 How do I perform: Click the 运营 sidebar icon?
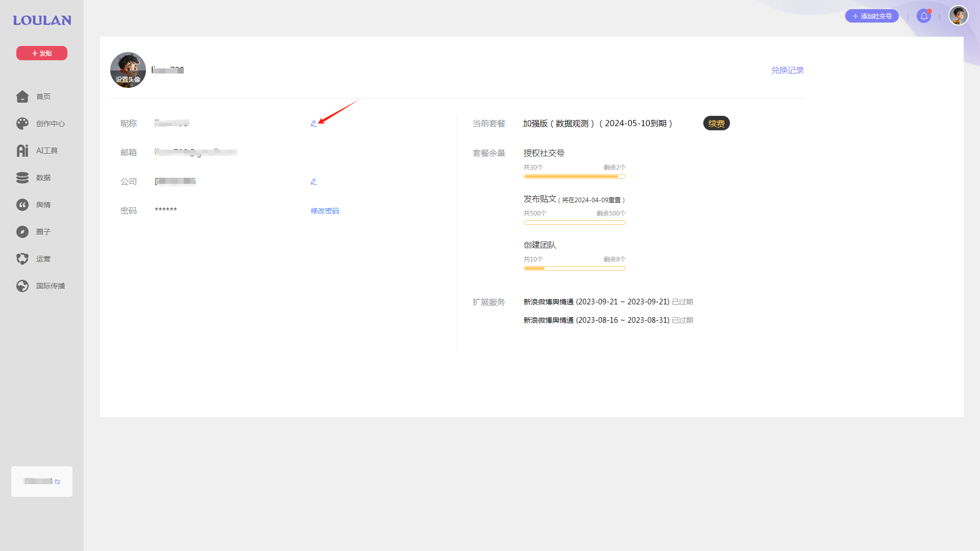[22, 259]
